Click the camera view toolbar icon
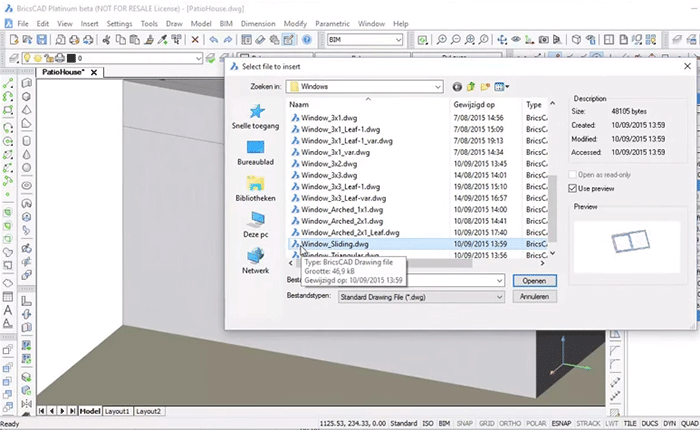 pos(543,40)
